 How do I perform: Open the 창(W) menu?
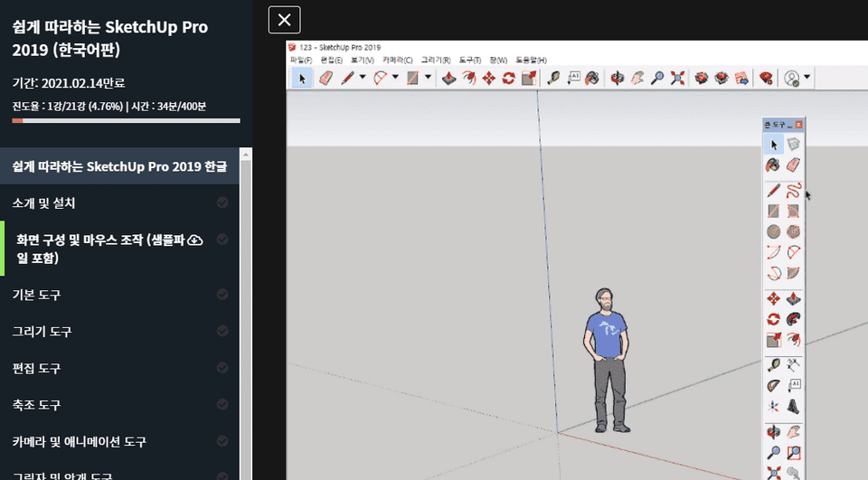(x=498, y=60)
